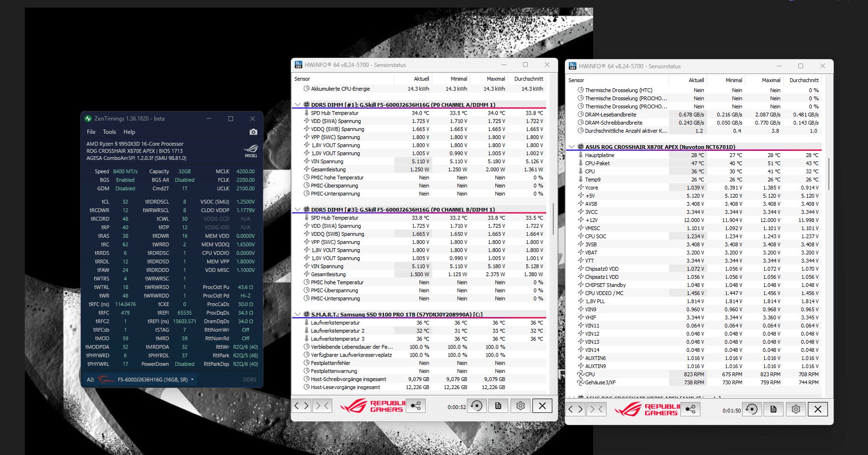The width and height of the screenshot is (868, 455).
Task: Click drive icon of S.M.A.R.T. Samsung SSD group
Action: 306,315
